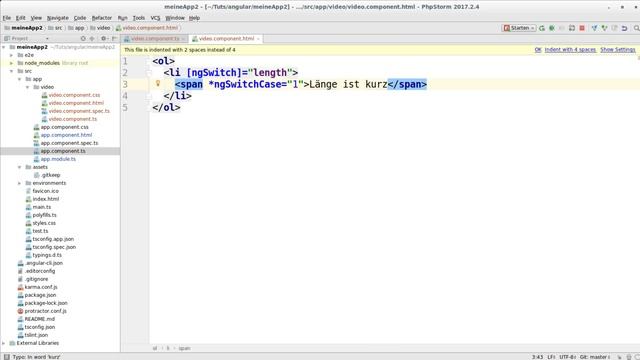
Task: Click the Revert undo arrow icon
Action: pos(624,28)
